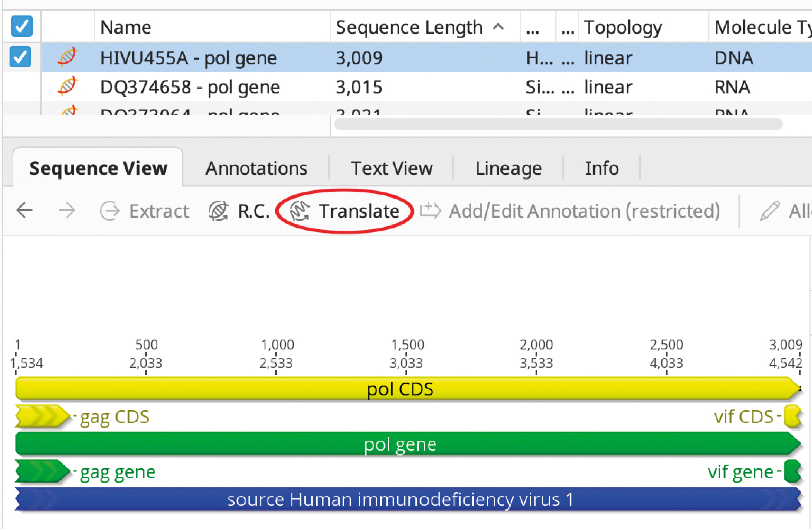
Task: Click the DNA icon beside DQ374658
Action: [68, 86]
